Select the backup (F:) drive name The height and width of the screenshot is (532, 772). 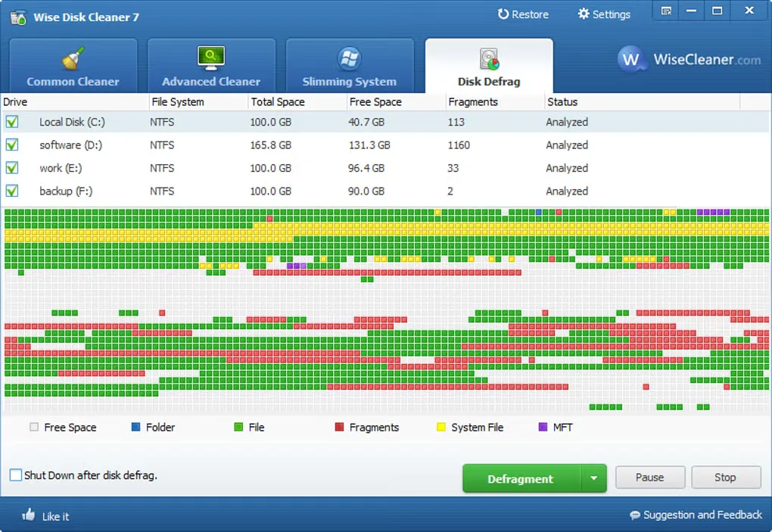[66, 191]
